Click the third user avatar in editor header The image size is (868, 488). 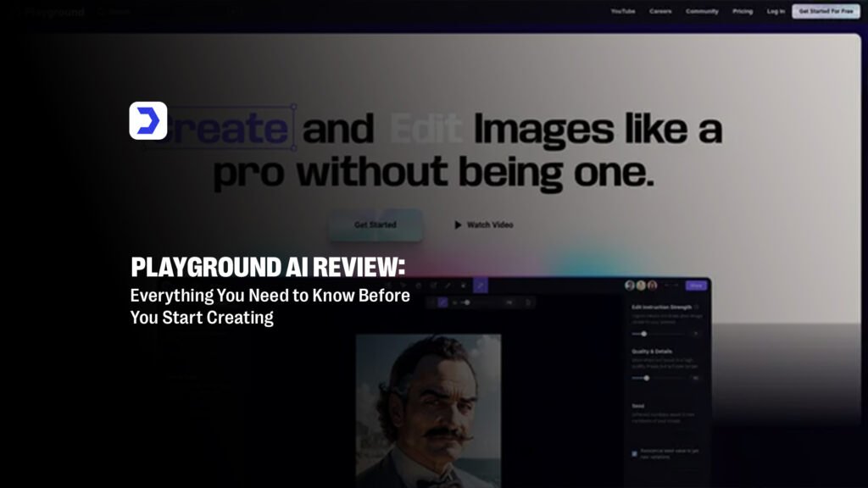(x=651, y=286)
